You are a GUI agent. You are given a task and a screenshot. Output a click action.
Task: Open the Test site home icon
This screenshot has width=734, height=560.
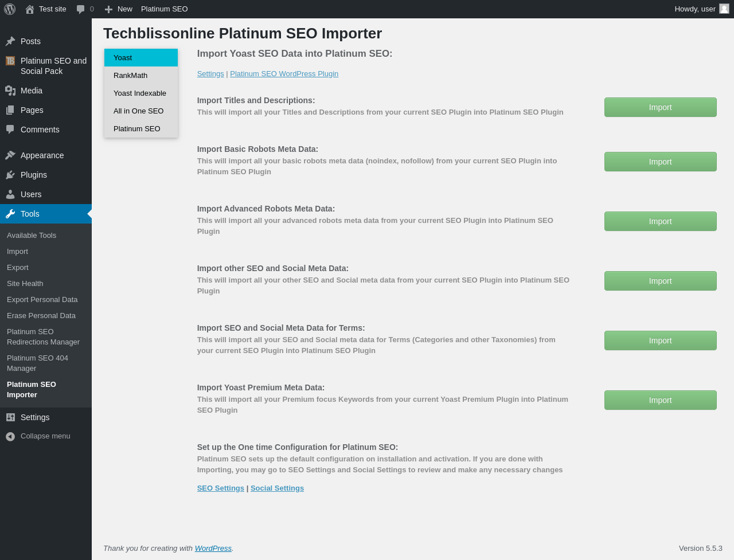coord(30,9)
